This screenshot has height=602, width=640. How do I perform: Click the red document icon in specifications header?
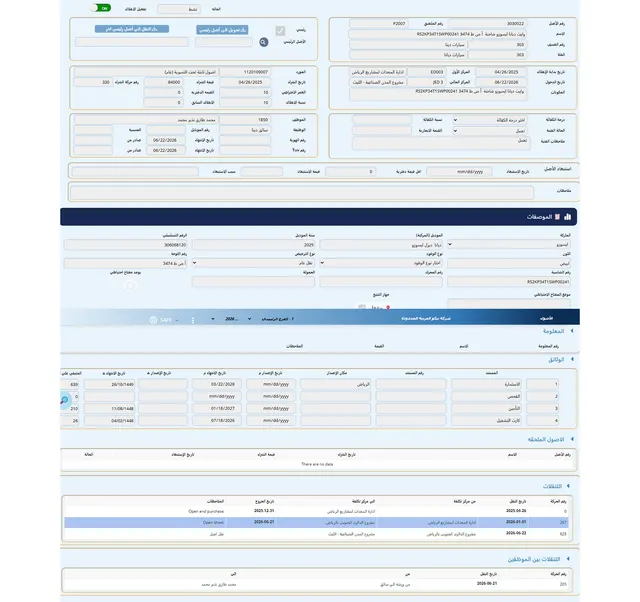coord(557,217)
